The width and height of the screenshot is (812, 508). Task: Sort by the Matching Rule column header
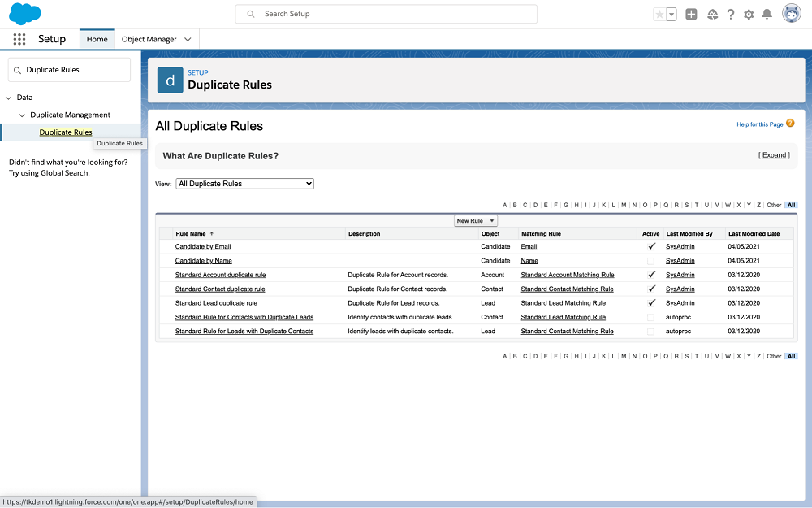pos(541,234)
